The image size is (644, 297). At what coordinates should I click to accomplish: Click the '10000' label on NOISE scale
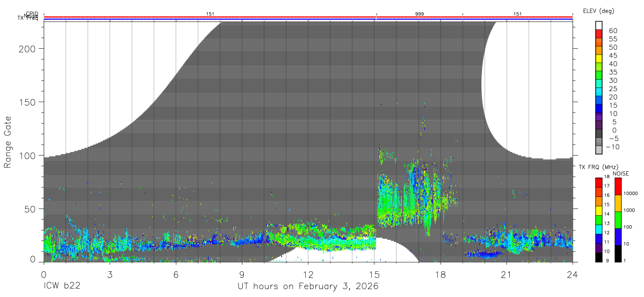(630, 194)
